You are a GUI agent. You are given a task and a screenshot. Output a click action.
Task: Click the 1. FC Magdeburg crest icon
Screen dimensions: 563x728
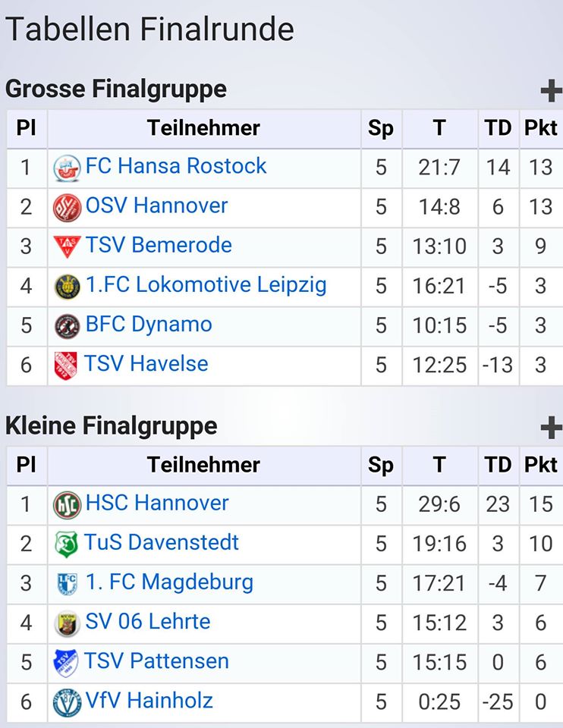67,584
